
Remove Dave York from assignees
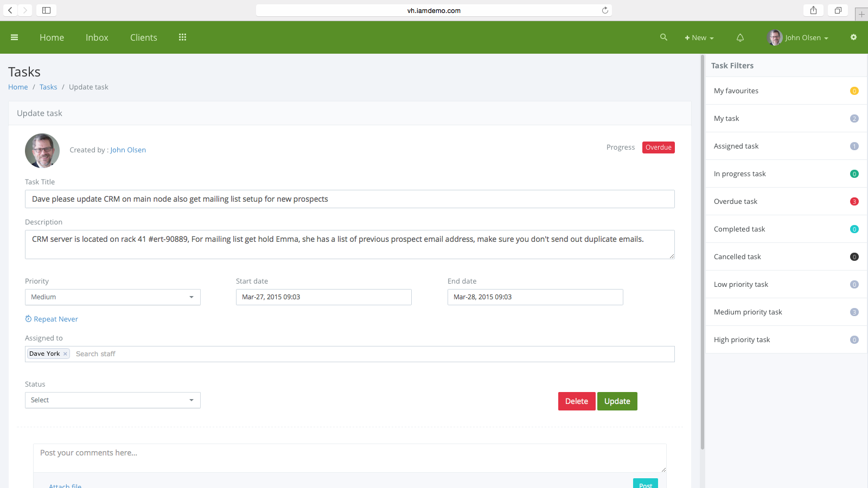(65, 354)
